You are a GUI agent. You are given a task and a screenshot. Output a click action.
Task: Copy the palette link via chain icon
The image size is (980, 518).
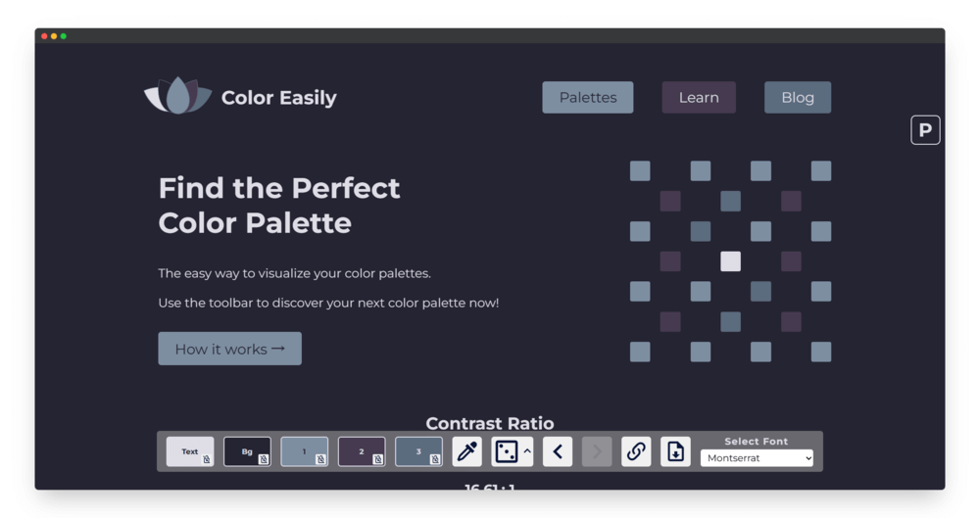pos(636,451)
